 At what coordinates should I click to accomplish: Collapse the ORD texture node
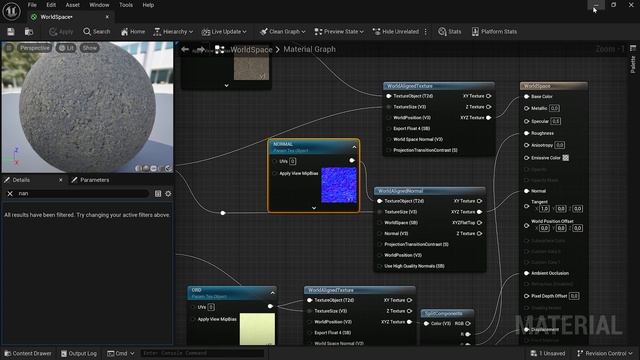273,293
